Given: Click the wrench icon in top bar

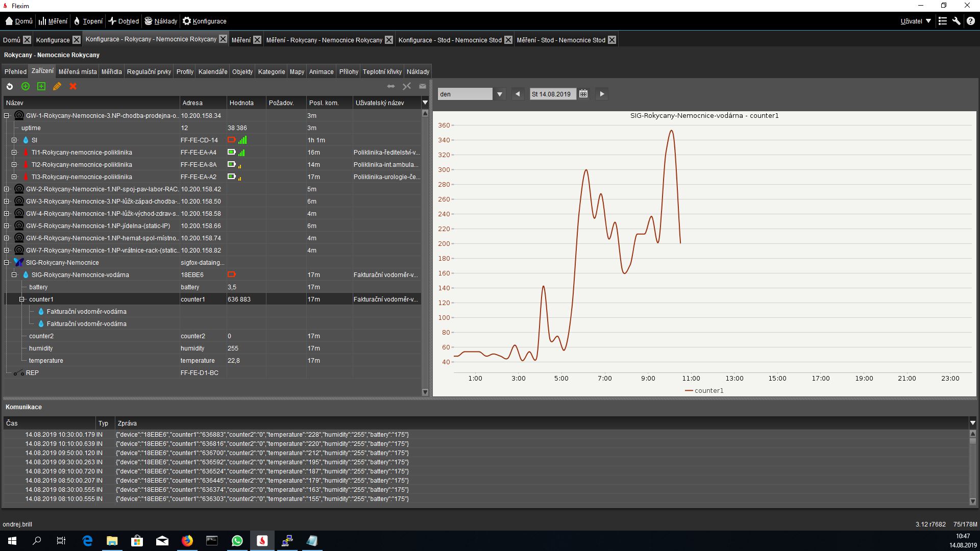Looking at the screenshot, I should click(957, 21).
